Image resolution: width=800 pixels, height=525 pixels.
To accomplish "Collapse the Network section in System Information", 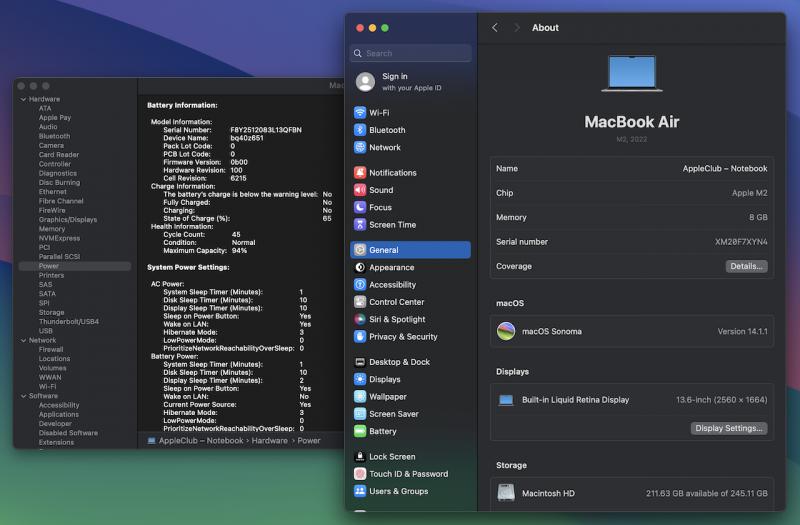I will tap(23, 340).
